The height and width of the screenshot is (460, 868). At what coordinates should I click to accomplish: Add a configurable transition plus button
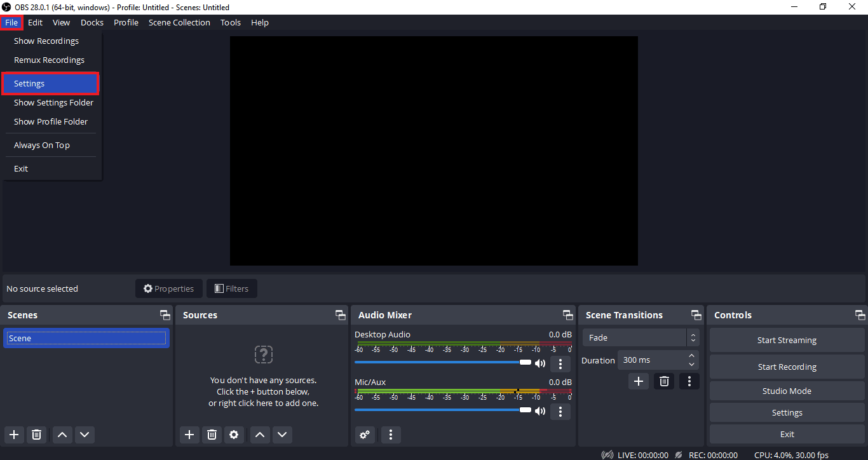tap(639, 381)
